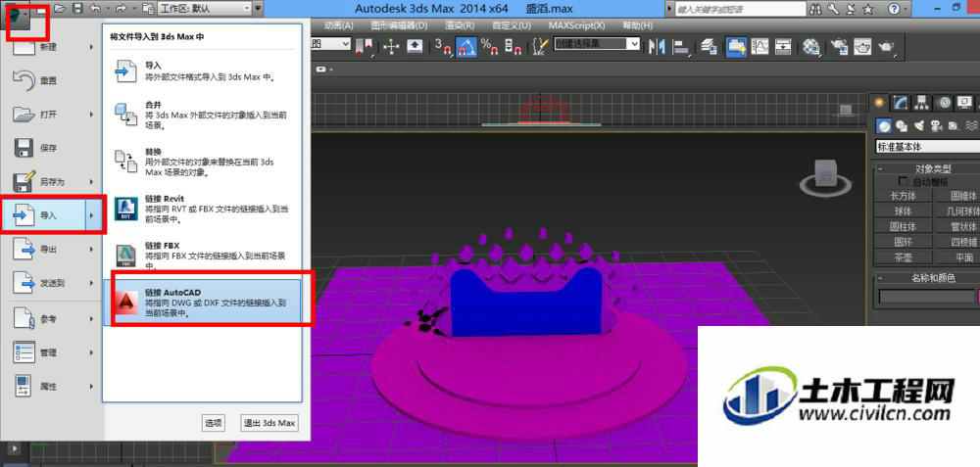980x467 pixels.
Task: Choose 合并 merge option
Action: pos(202,115)
